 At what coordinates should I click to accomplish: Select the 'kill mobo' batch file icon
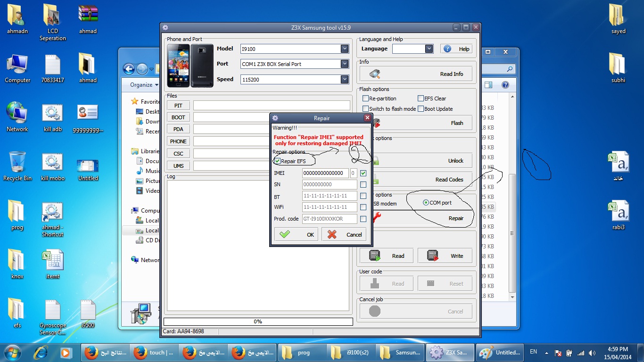[53, 166]
